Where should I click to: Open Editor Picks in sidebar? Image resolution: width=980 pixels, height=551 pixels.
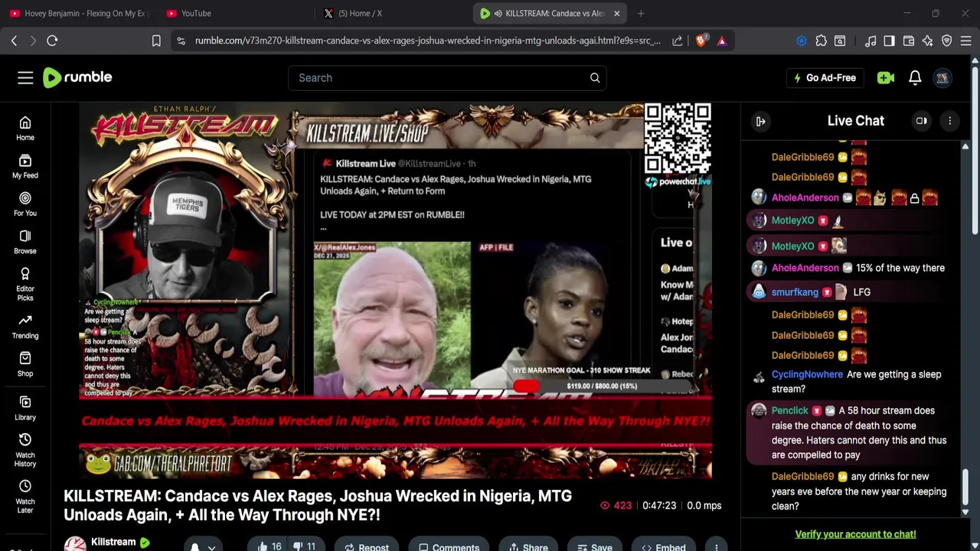(x=25, y=284)
